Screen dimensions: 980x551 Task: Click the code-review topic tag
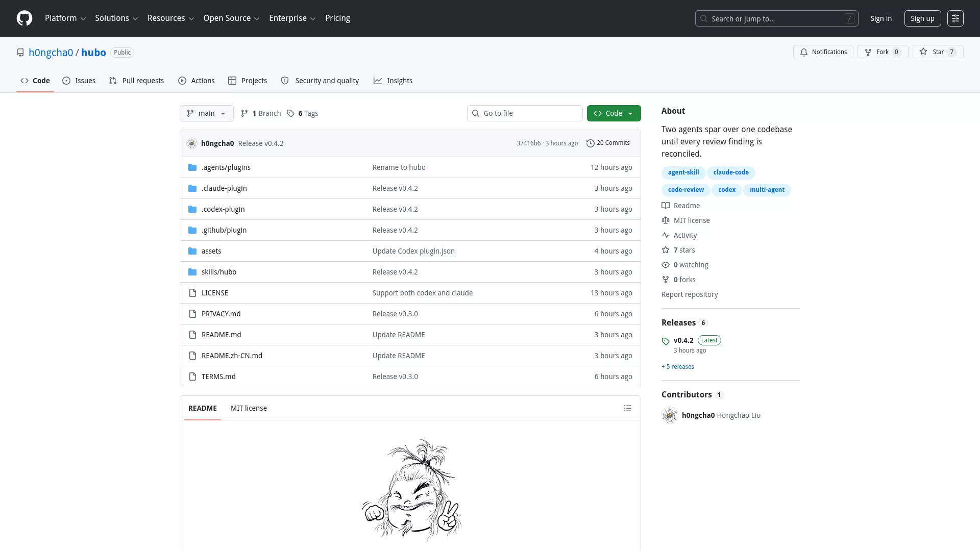click(685, 190)
